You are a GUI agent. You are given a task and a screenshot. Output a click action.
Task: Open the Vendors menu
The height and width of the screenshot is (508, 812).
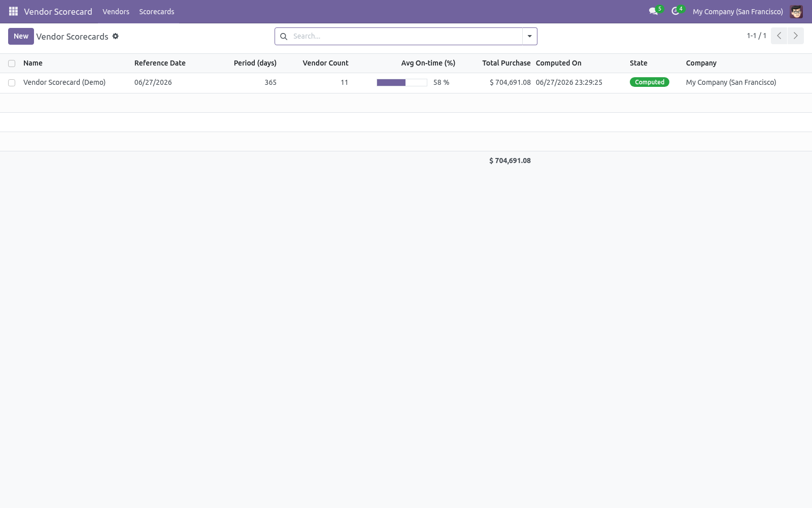(116, 11)
